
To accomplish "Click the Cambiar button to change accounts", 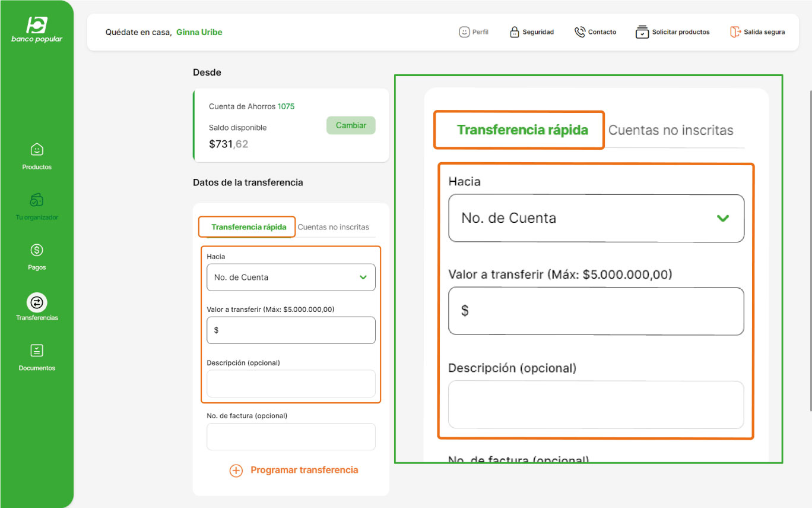I will [351, 125].
